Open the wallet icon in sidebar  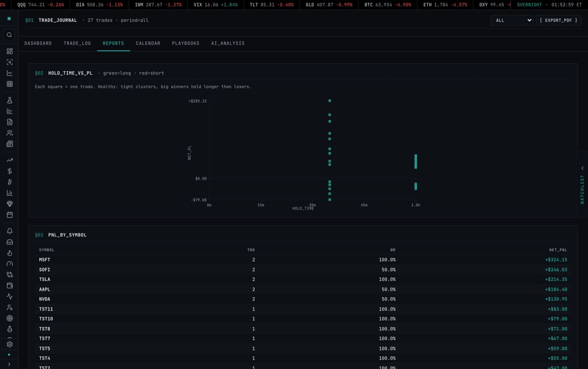coord(10,286)
